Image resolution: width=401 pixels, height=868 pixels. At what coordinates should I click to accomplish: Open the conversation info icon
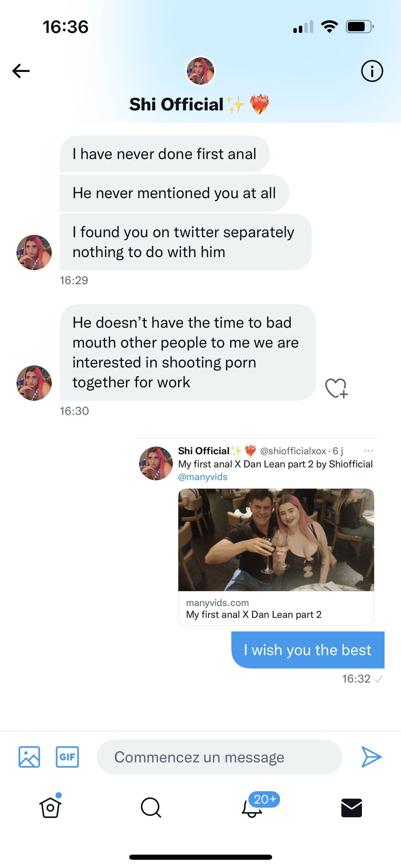tap(372, 71)
